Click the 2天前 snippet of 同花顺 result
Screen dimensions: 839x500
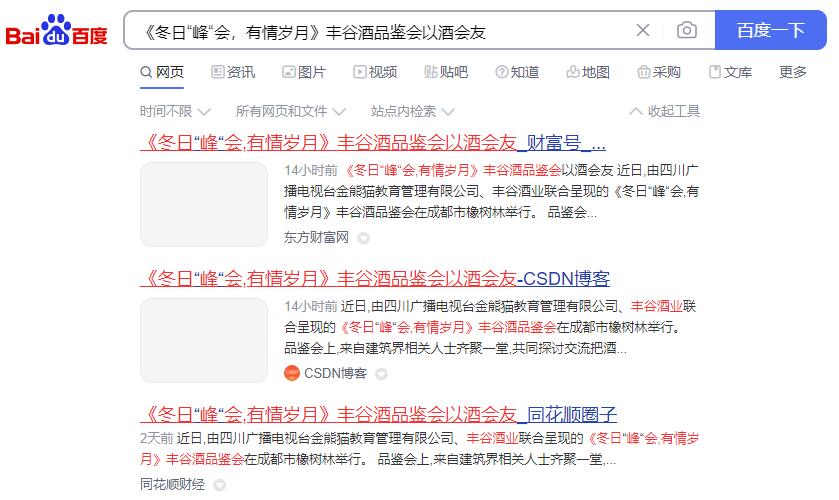tap(420, 449)
